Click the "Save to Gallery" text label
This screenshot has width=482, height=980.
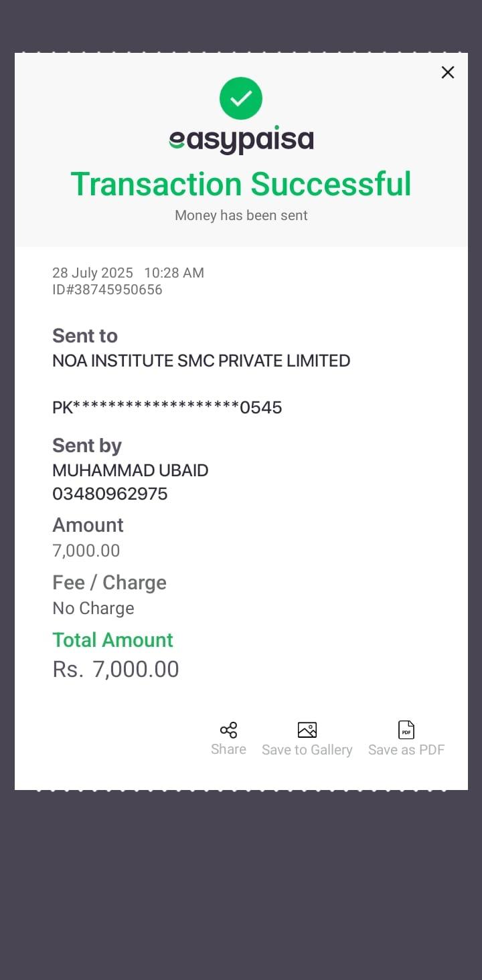307,750
